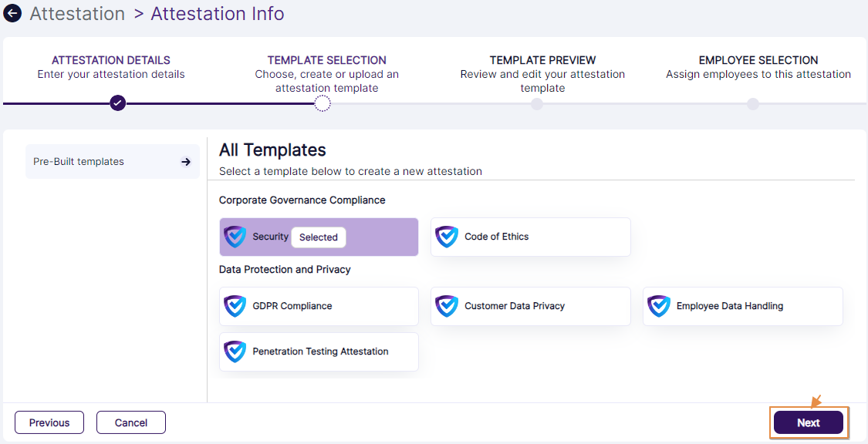Click the Employee Selection step dot
This screenshot has height=444, width=868.
tap(753, 104)
